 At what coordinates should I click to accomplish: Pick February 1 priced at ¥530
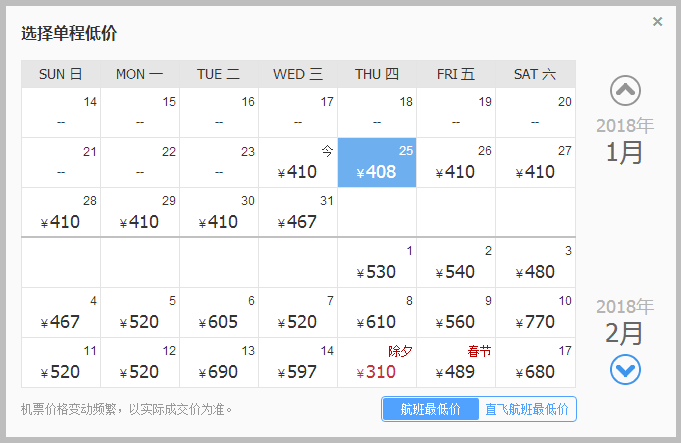coord(377,262)
